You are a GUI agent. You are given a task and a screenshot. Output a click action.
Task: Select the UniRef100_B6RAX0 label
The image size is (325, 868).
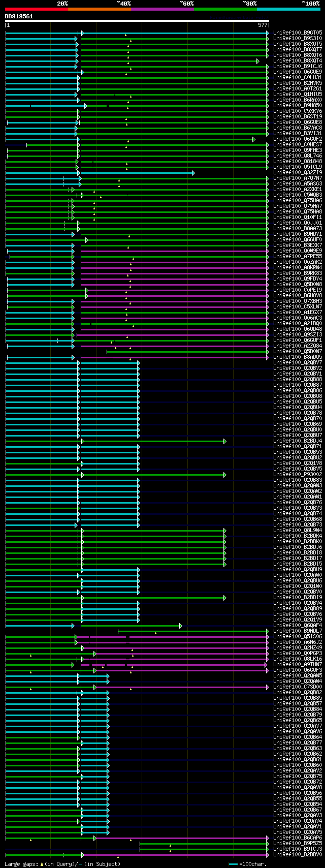click(x=298, y=100)
